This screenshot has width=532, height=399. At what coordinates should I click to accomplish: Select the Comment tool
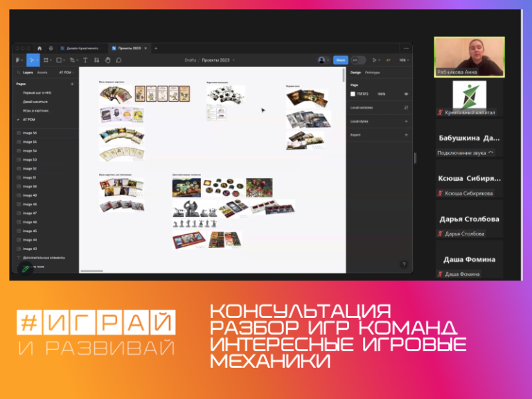point(118,60)
